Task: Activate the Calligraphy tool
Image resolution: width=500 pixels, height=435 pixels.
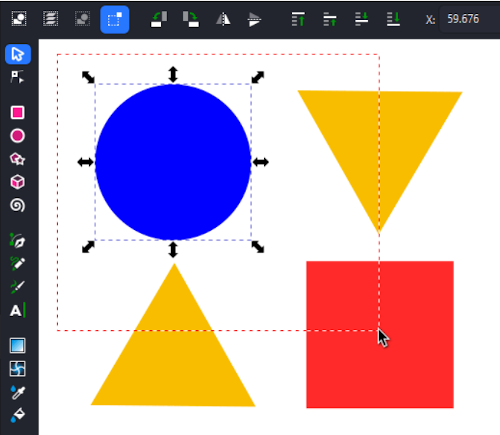Action: (17, 287)
